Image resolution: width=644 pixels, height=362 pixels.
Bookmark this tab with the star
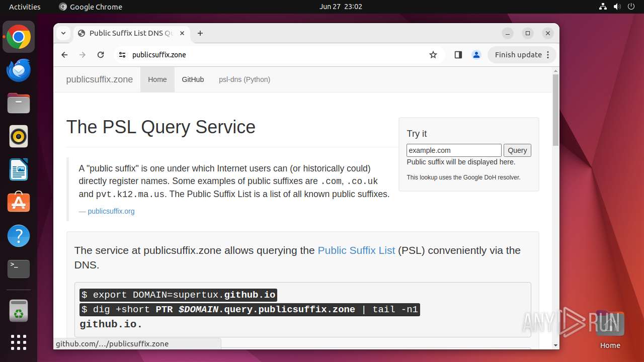pos(433,55)
